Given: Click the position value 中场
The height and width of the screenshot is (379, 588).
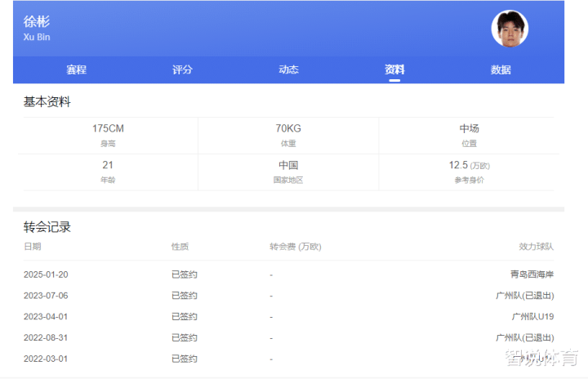Looking at the screenshot, I should (469, 128).
